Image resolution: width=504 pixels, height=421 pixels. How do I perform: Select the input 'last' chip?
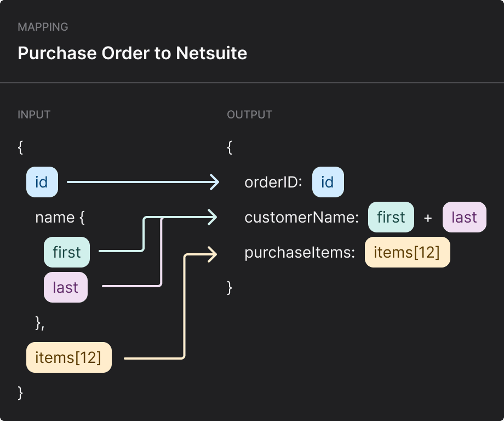(66, 287)
